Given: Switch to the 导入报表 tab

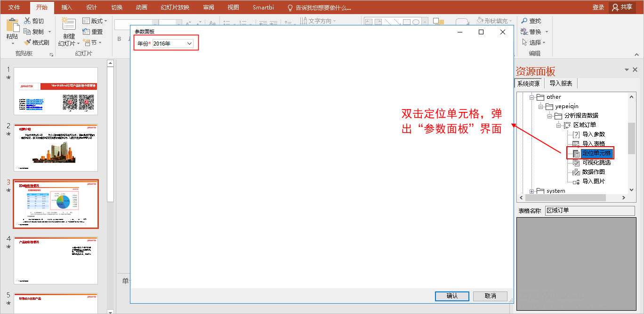Looking at the screenshot, I should point(561,84).
